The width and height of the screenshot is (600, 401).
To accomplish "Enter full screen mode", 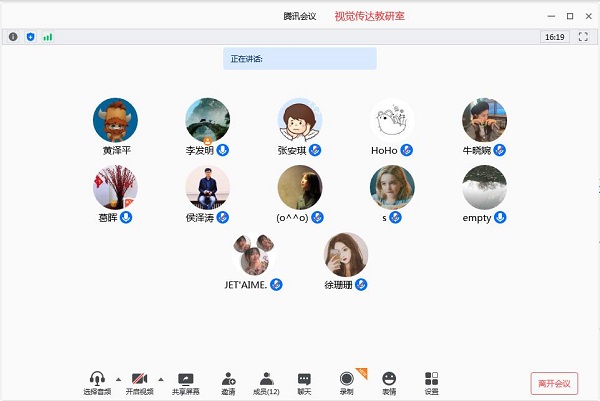I will pyautogui.click(x=583, y=36).
